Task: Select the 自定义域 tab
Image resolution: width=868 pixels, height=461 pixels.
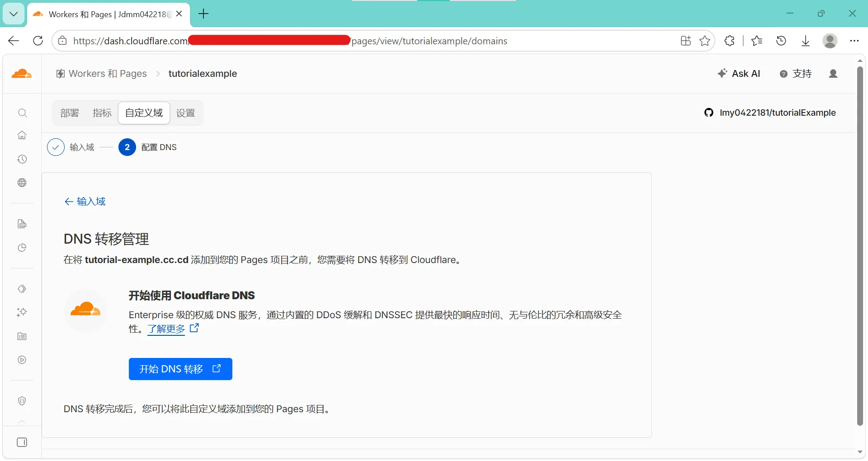Action: [x=144, y=113]
